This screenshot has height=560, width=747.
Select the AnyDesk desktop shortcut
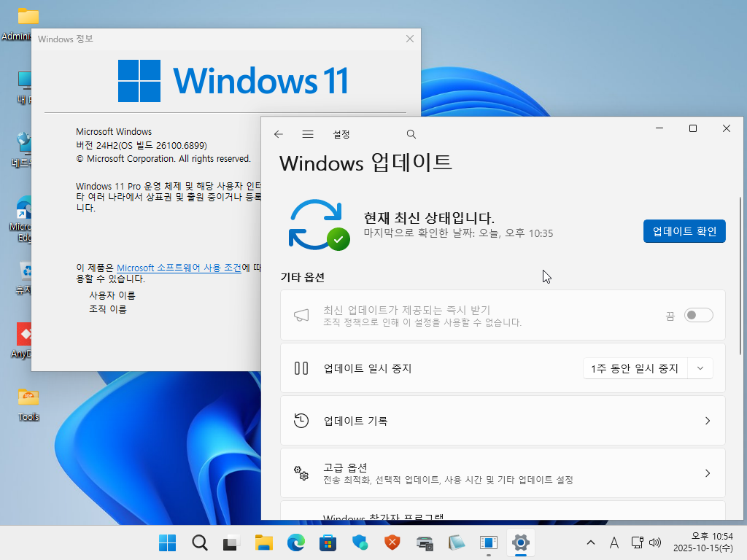(x=21, y=341)
